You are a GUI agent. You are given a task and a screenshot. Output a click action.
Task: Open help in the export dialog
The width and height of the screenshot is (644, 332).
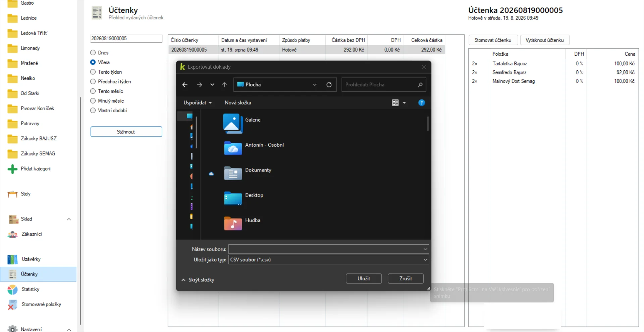click(x=422, y=103)
